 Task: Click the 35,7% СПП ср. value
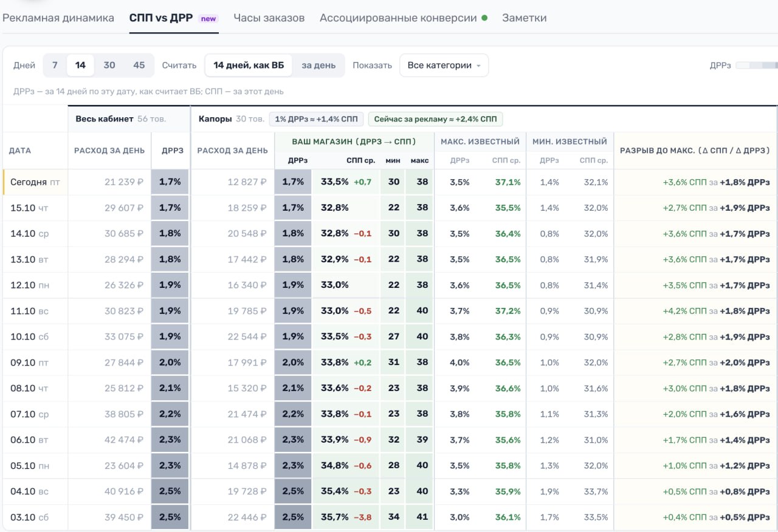tap(334, 517)
